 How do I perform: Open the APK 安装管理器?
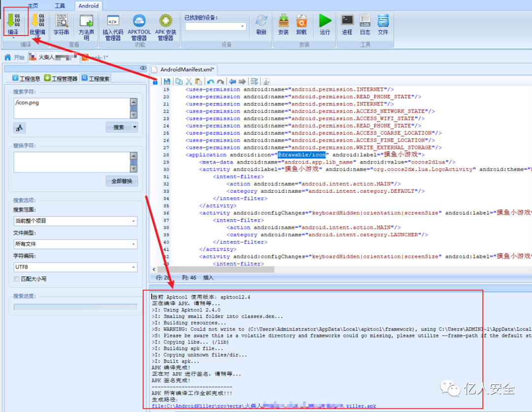[x=166, y=27]
